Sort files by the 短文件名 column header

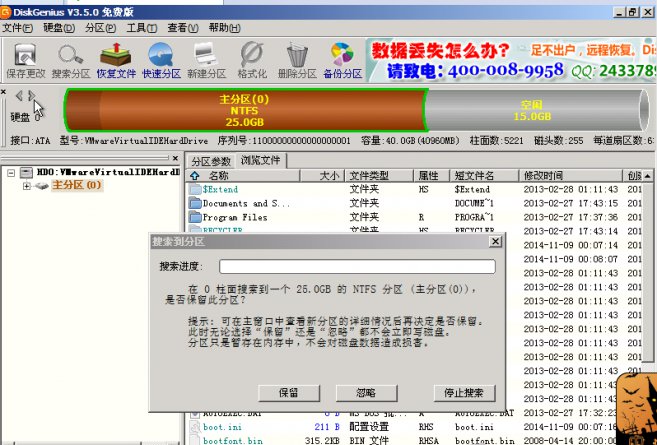pos(484,176)
